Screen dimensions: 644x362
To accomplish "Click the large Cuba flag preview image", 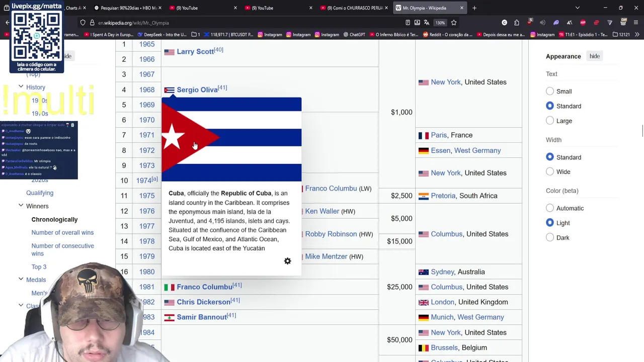I will point(231,139).
